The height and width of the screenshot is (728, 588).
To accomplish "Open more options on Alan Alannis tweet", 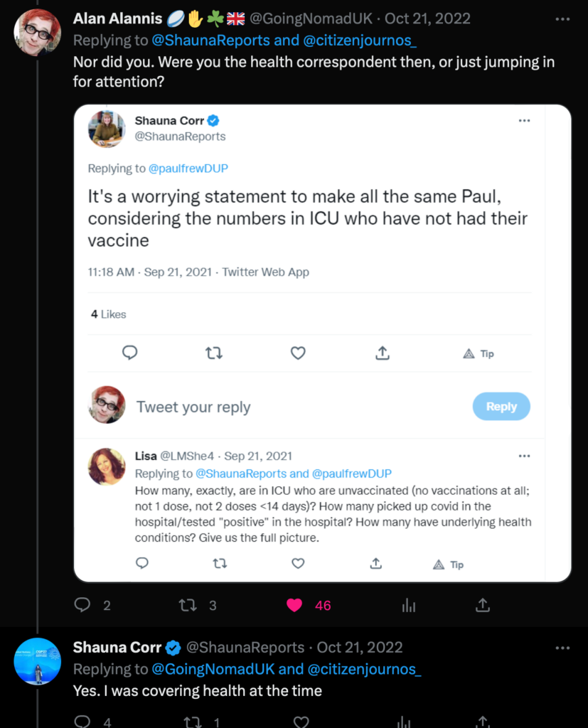I will pyautogui.click(x=562, y=19).
